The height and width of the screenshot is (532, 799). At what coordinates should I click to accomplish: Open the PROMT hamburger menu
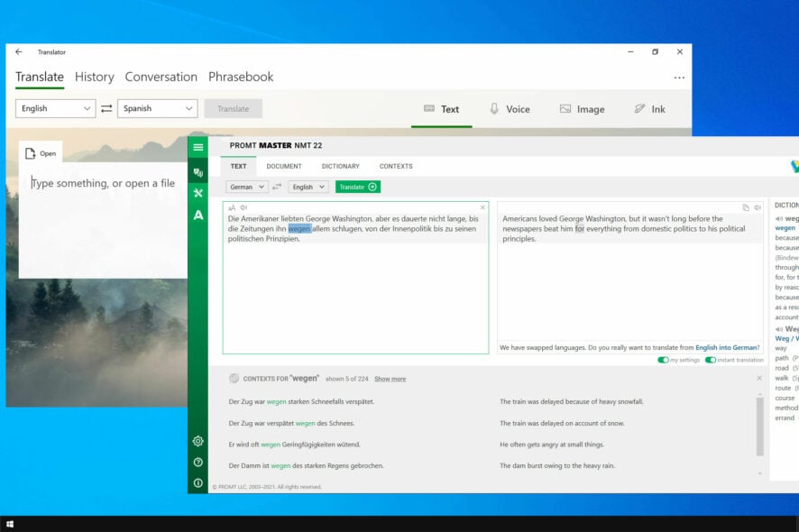point(198,147)
